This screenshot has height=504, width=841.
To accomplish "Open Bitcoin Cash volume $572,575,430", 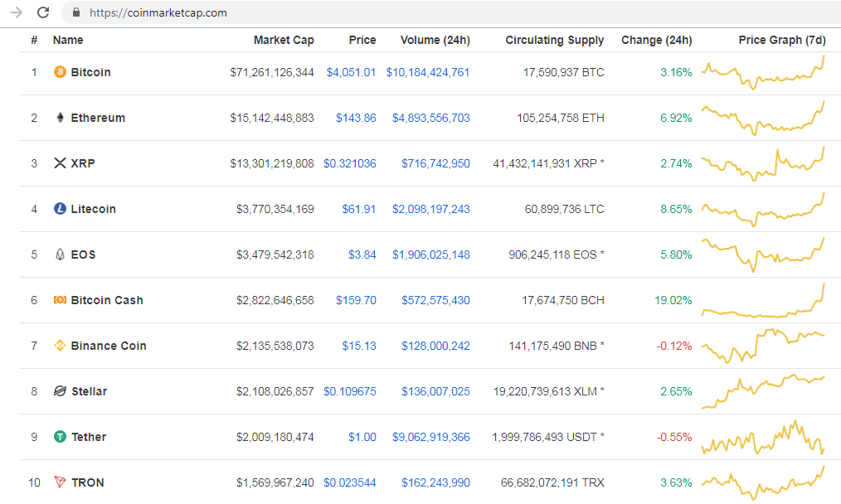I will (435, 300).
